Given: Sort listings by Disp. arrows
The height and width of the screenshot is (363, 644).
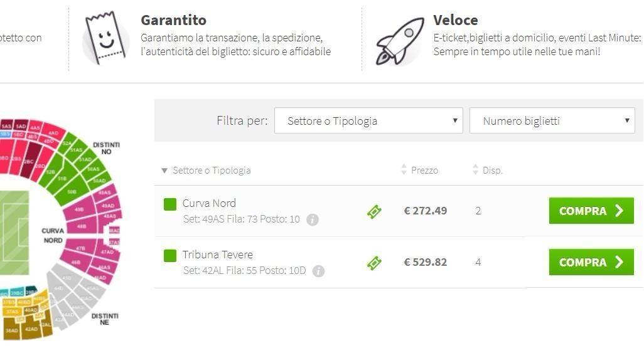Looking at the screenshot, I should pyautogui.click(x=476, y=169).
